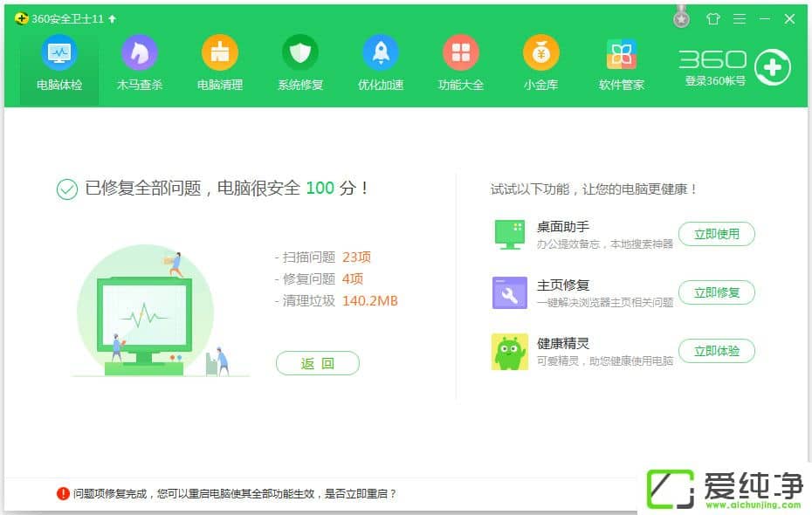Click the 桌面助手 monitor icon
The image size is (812, 515).
pos(510,234)
